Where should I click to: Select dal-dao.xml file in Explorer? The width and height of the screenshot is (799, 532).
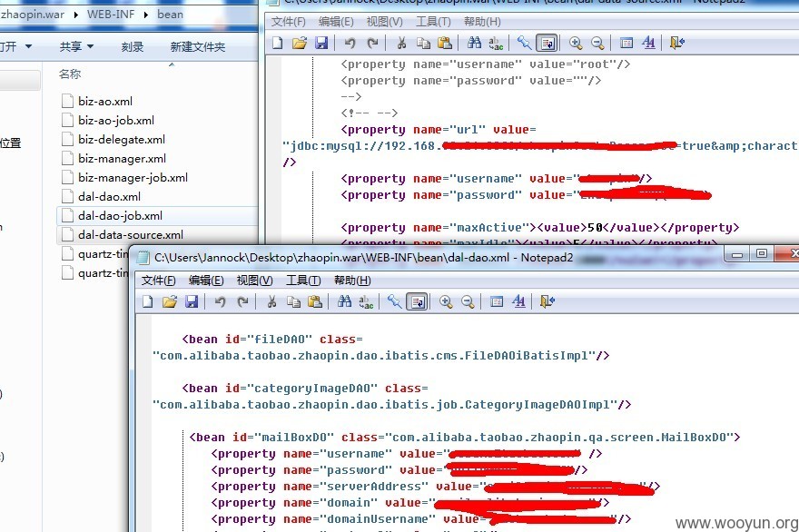(x=109, y=197)
